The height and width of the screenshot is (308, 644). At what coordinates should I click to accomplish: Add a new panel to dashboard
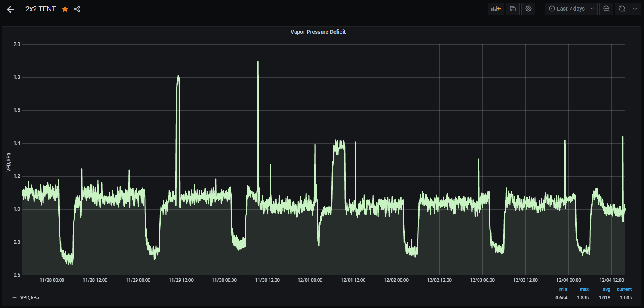click(x=496, y=9)
